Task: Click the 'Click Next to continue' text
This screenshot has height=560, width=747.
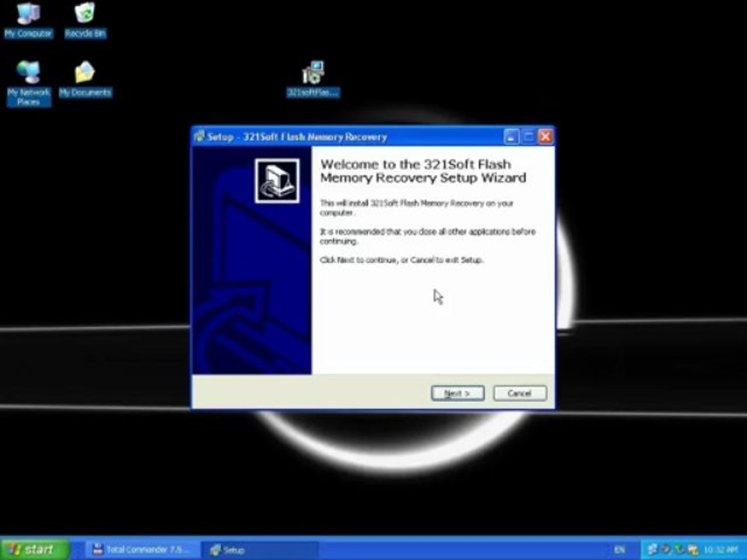Action: pos(402,260)
